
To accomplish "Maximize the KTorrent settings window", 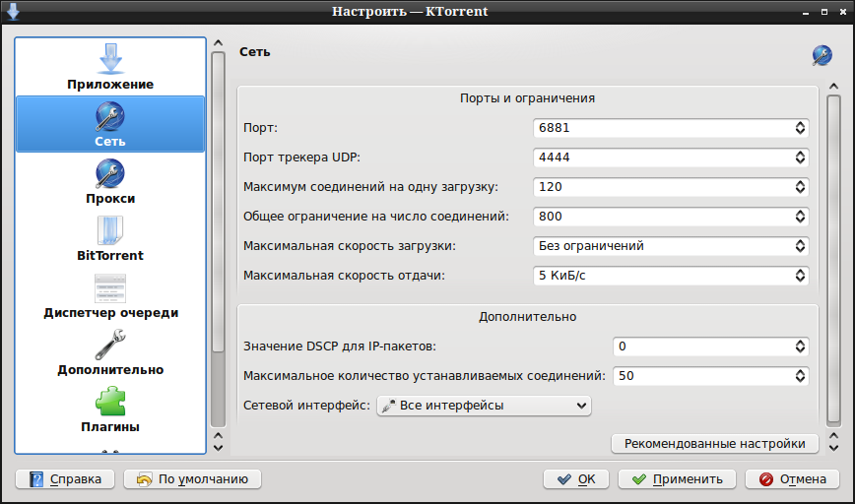I will [x=823, y=12].
